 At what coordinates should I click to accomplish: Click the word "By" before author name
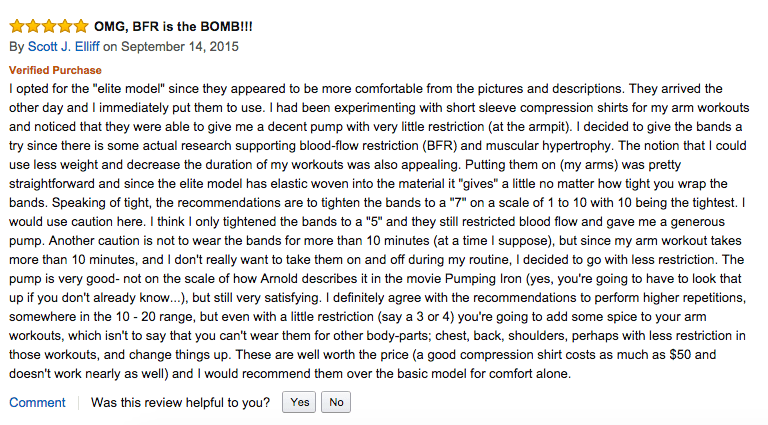[x=17, y=47]
